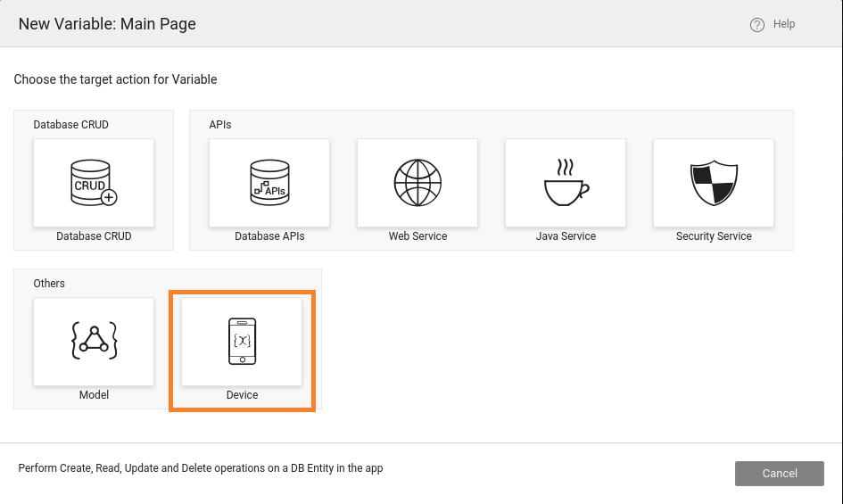
Task: Click the Help question mark icon
Action: point(757,25)
